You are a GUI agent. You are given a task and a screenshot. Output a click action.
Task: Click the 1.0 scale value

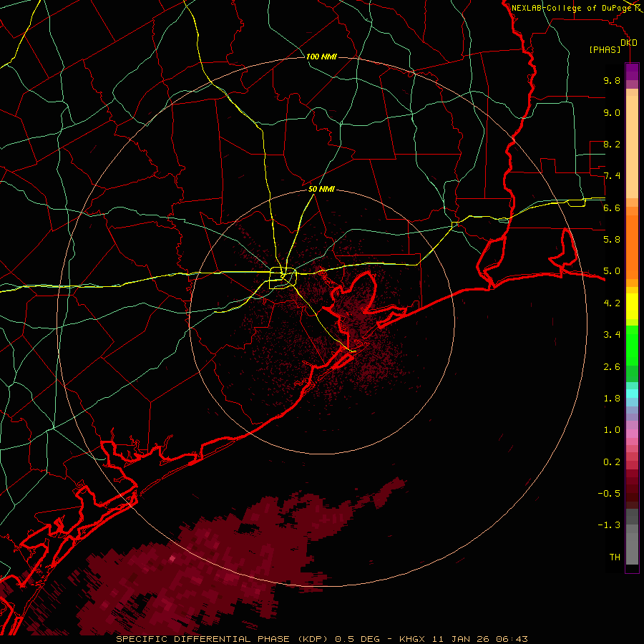[612, 429]
